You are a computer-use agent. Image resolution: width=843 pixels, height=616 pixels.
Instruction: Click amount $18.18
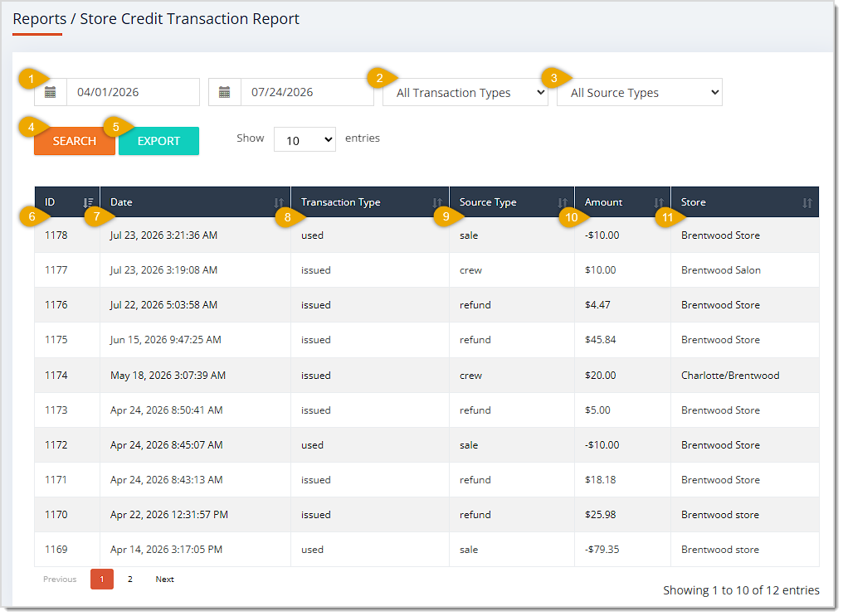click(601, 480)
